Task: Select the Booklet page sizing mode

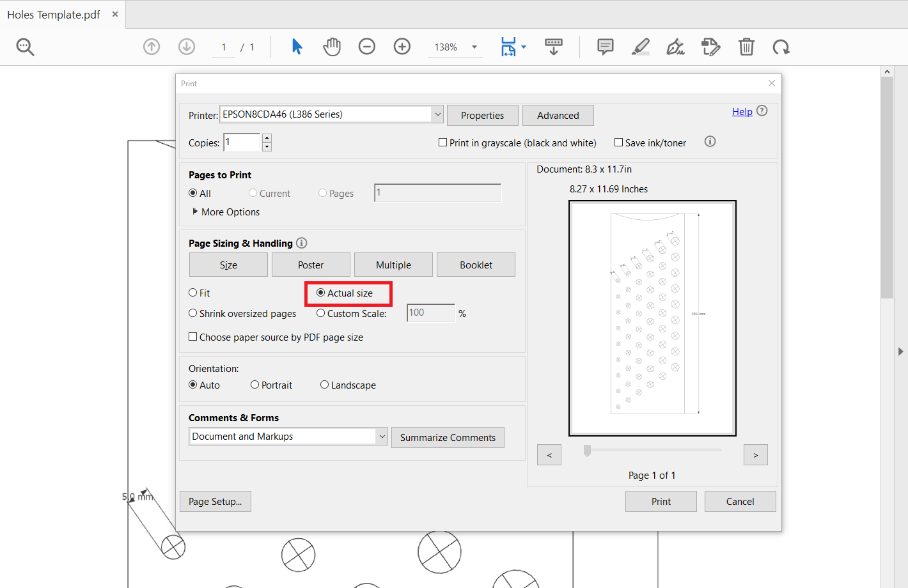Action: [x=476, y=264]
